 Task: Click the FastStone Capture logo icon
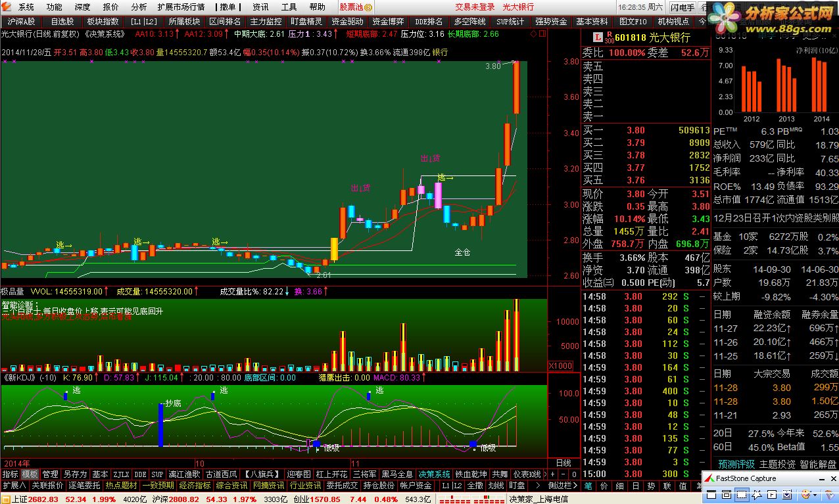709,478
